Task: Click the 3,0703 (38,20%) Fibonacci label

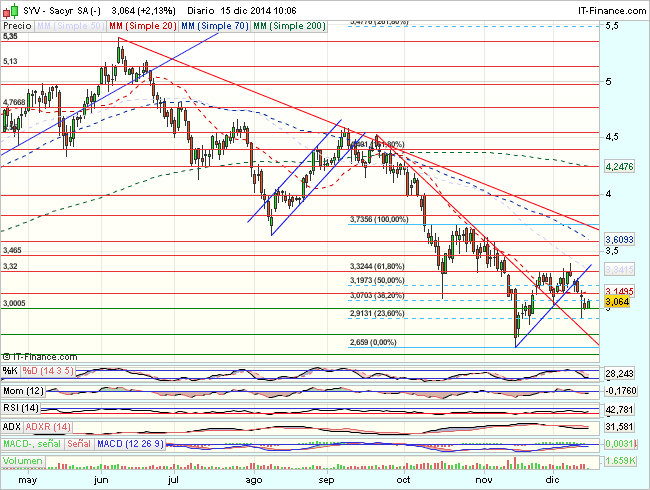Action: pyautogui.click(x=377, y=296)
